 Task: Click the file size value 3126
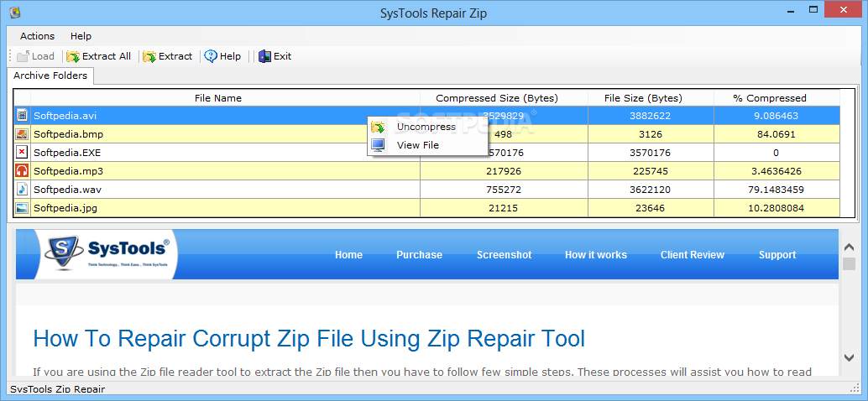[650, 134]
